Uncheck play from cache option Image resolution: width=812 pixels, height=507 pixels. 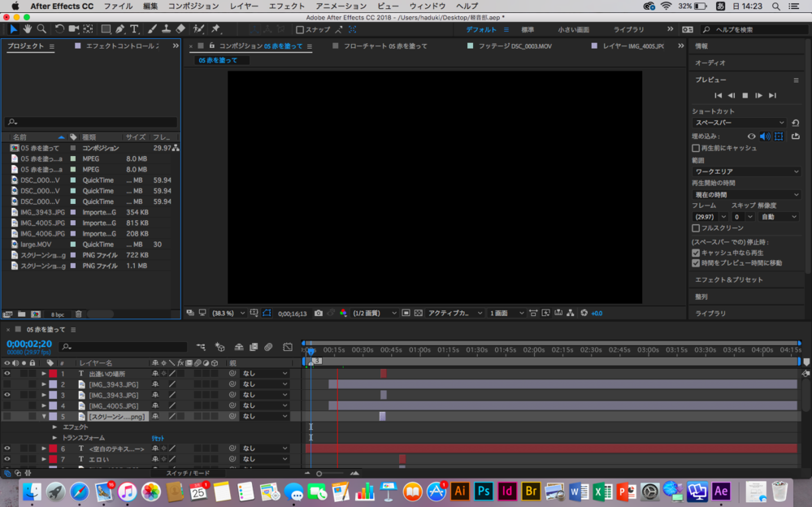click(696, 253)
